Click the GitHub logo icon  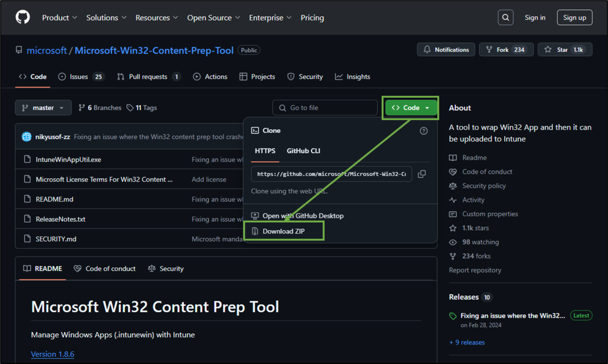(x=23, y=17)
